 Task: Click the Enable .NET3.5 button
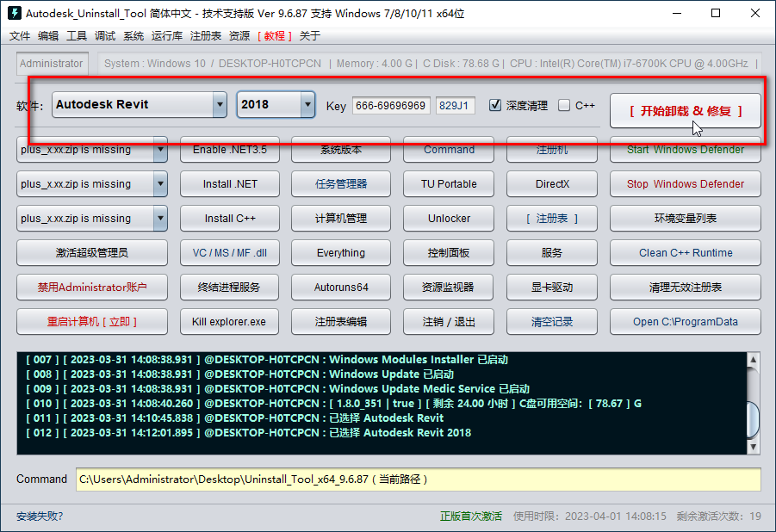[230, 150]
